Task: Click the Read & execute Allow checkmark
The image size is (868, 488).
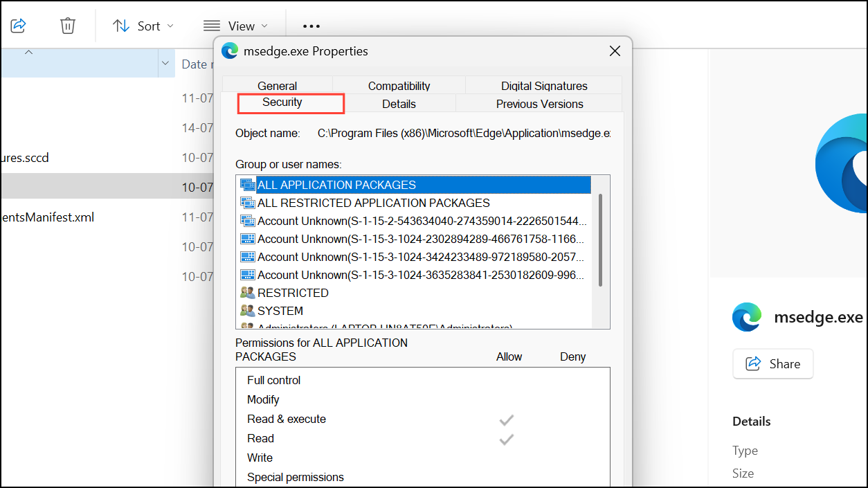Action: (x=507, y=420)
